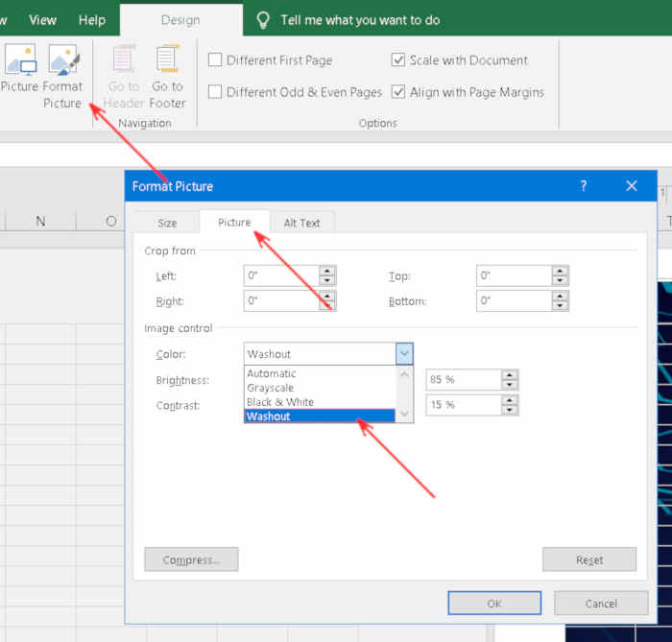Image resolution: width=672 pixels, height=642 pixels.
Task: Open the View ribbon tab
Action: click(42, 20)
